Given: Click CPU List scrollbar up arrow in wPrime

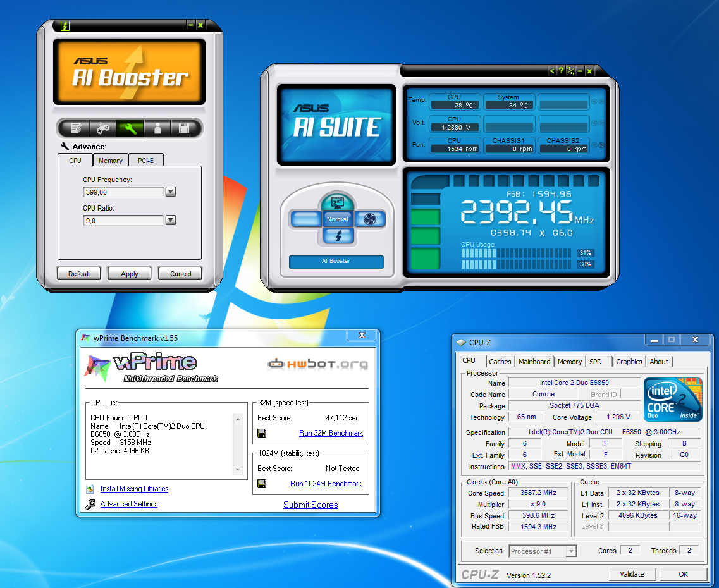Looking at the screenshot, I should [238, 419].
